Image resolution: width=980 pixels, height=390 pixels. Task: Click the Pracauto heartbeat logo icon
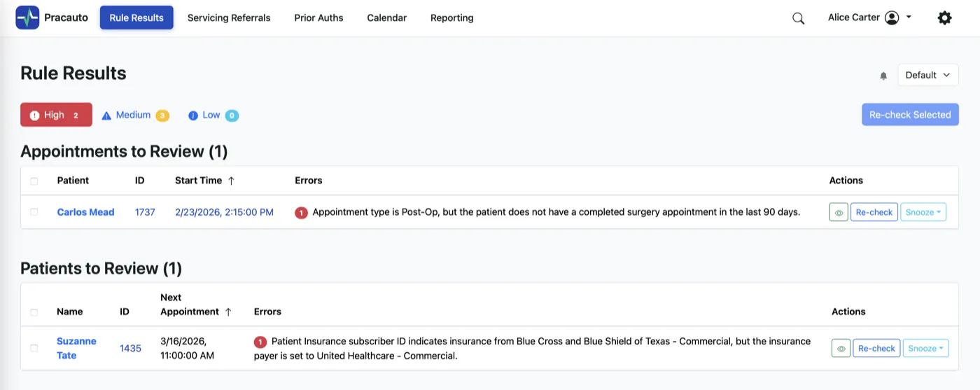pyautogui.click(x=27, y=18)
